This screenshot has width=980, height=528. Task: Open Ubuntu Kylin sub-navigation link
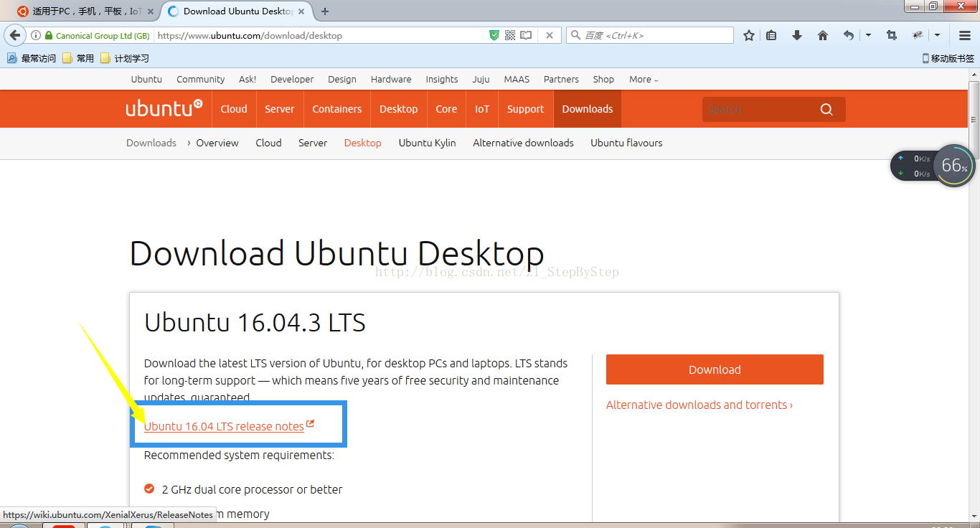(428, 143)
